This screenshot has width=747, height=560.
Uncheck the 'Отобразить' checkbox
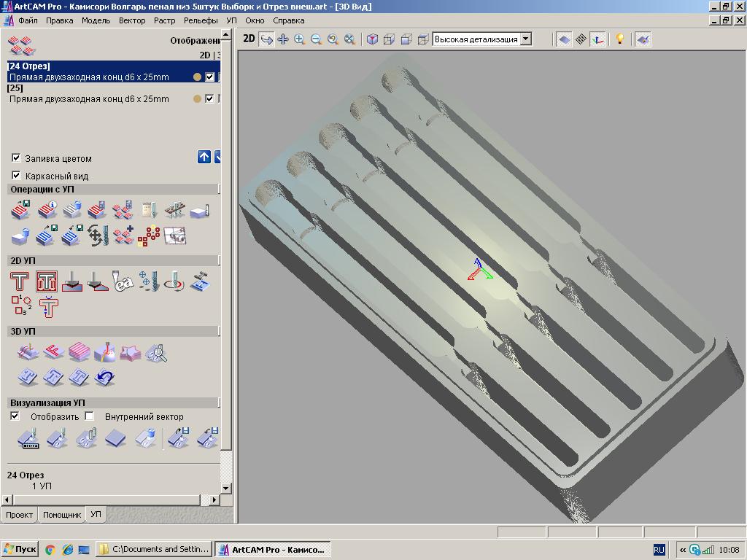(x=15, y=416)
